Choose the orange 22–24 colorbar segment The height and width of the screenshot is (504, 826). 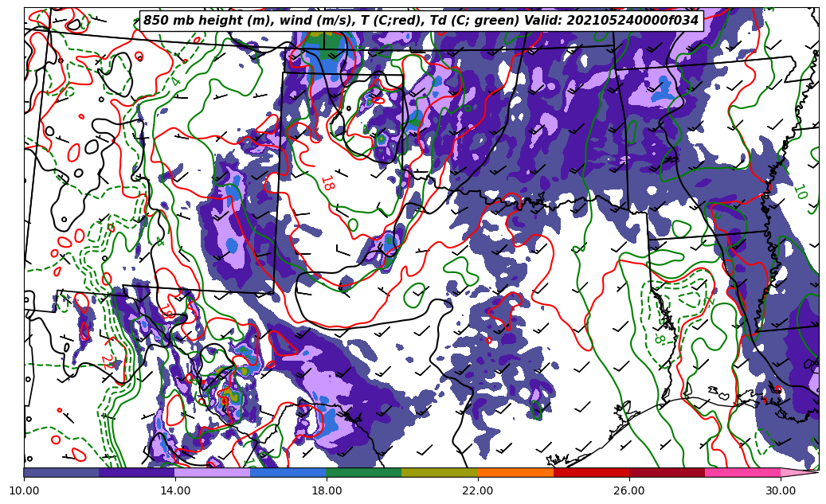click(515, 472)
